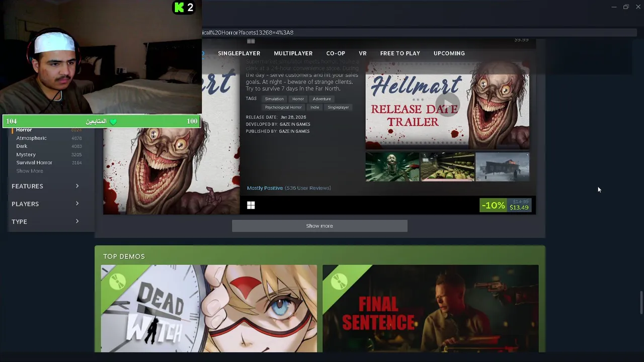The height and width of the screenshot is (362, 644).
Task: Click the Final Sentence demo disc badge
Action: pos(339,282)
